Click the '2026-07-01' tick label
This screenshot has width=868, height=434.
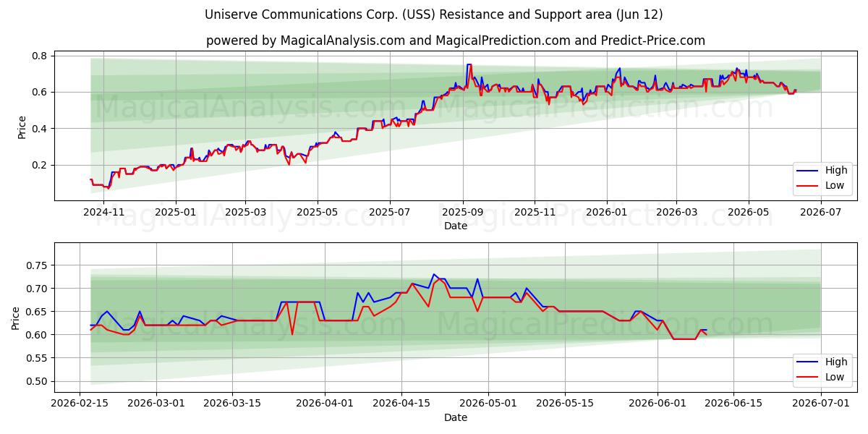tap(820, 404)
